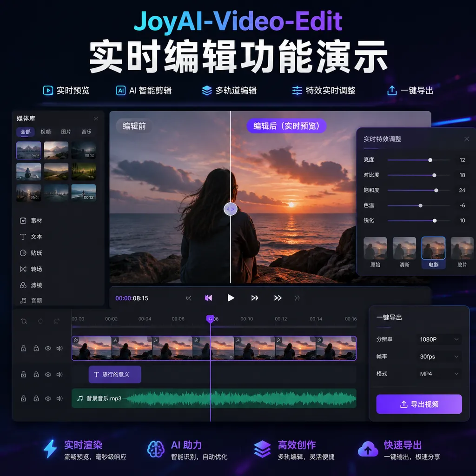Click the compare handle on the preview divider
This screenshot has width=476, height=476.
[x=231, y=209]
